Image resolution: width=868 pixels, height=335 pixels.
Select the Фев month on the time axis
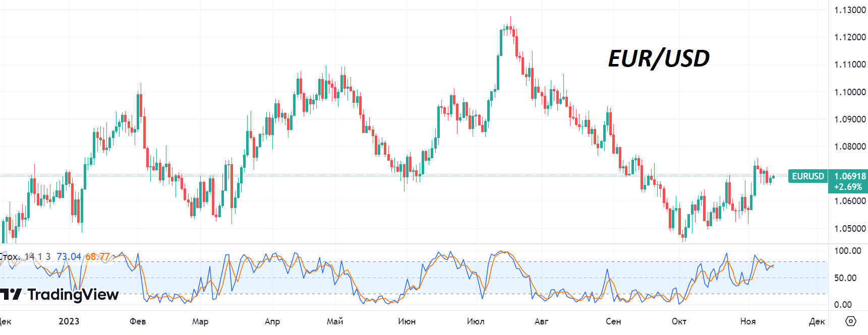(138, 321)
